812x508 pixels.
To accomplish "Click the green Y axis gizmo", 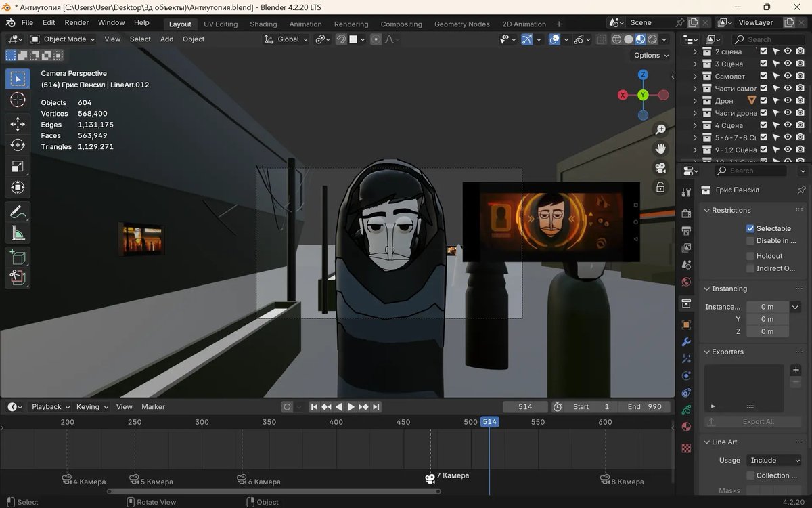I will coord(643,95).
